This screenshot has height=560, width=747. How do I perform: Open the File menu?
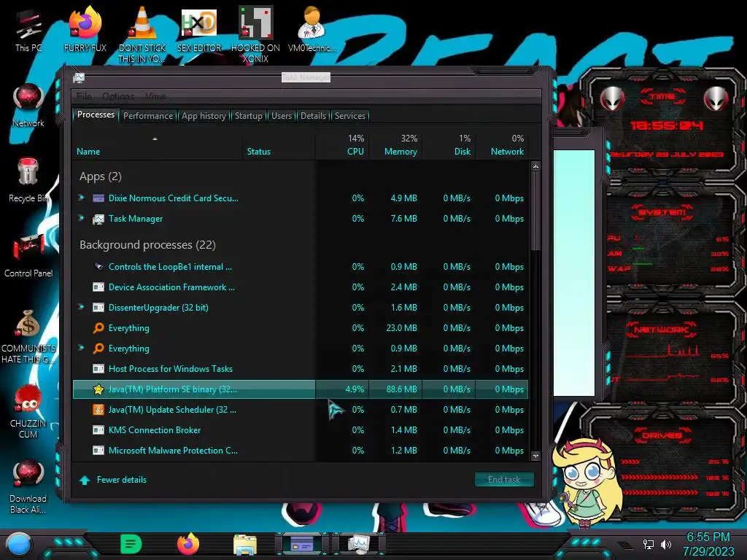pyautogui.click(x=84, y=96)
